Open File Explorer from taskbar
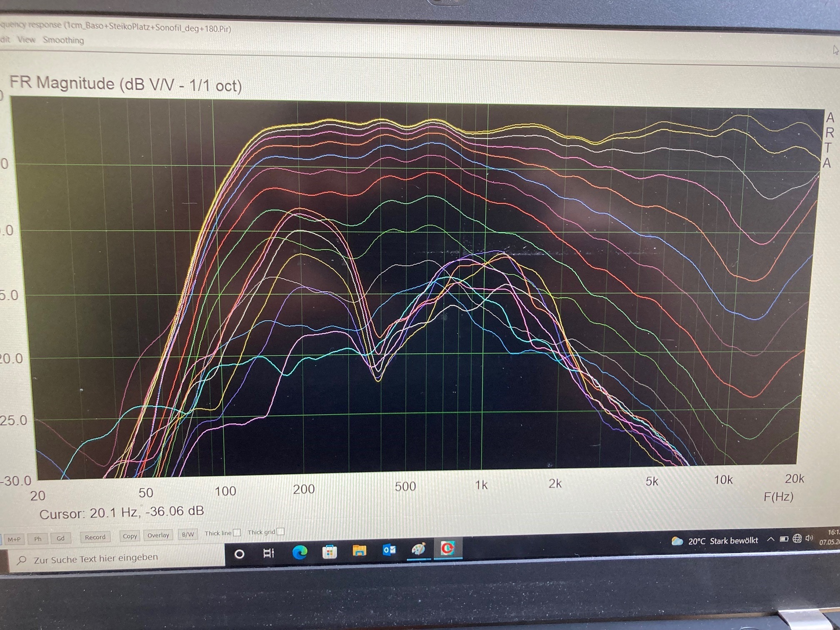Viewport: 840px width, 630px height. tap(359, 551)
